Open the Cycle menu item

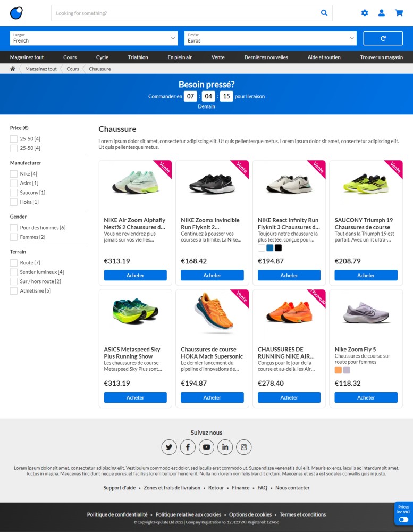102,57
